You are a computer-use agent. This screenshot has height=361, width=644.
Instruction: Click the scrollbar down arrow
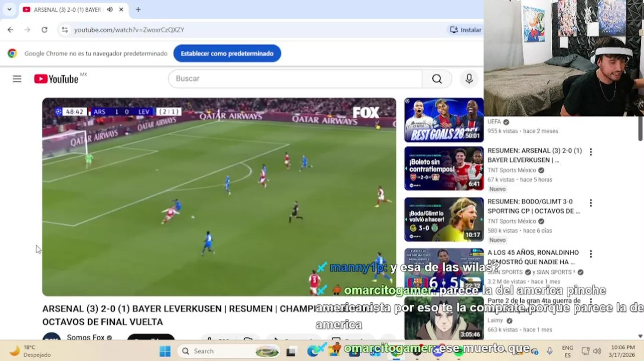[640, 336]
